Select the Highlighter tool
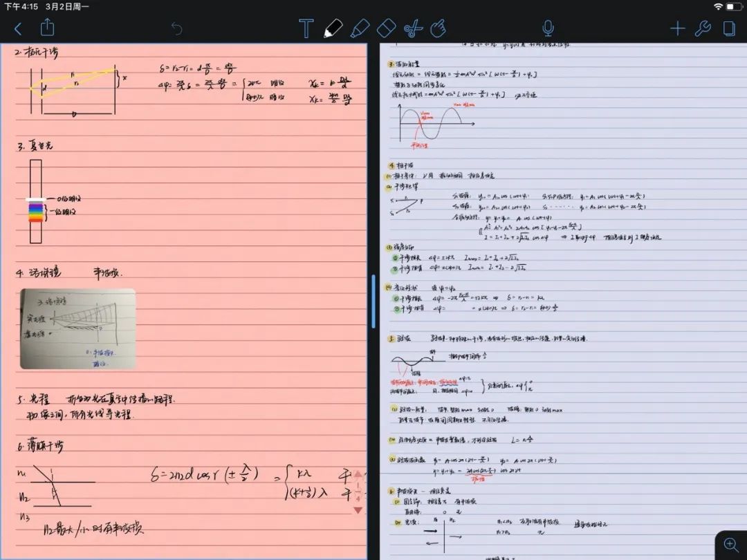The image size is (747, 560). 359,28
